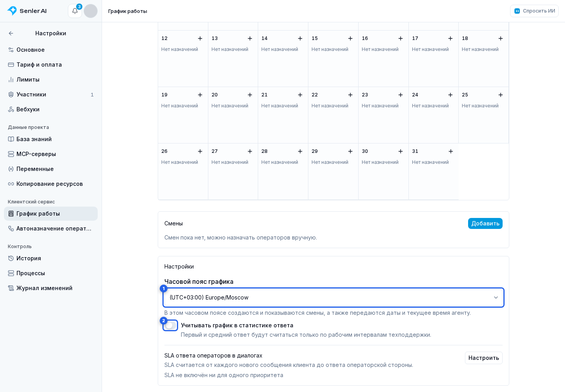The height and width of the screenshot is (392, 565).
Task: Open Основное settings section
Action: pos(51,50)
